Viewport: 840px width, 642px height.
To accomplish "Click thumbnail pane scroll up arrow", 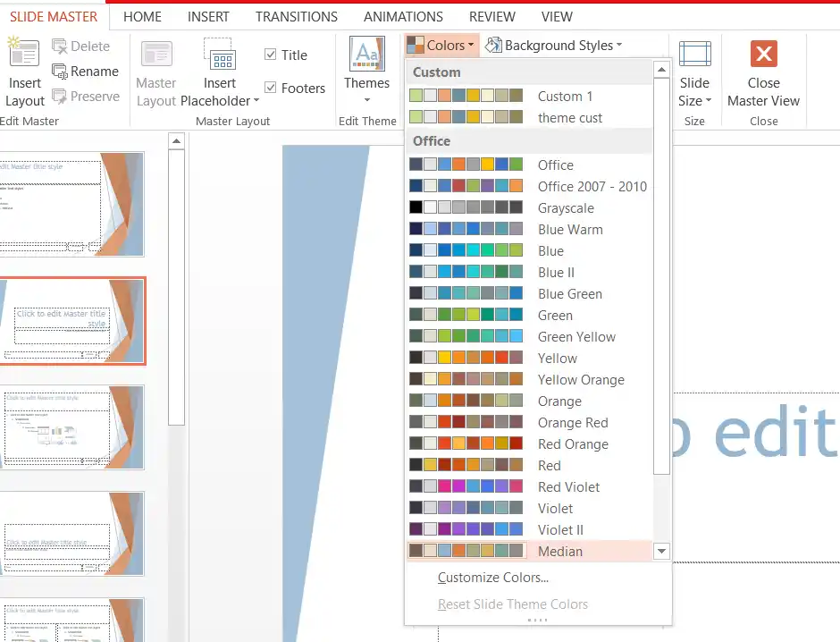I will click(176, 141).
